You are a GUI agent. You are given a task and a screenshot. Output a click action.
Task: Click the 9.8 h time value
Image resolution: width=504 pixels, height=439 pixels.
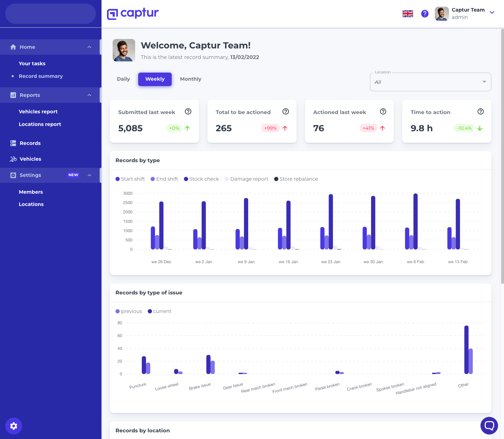tap(422, 128)
